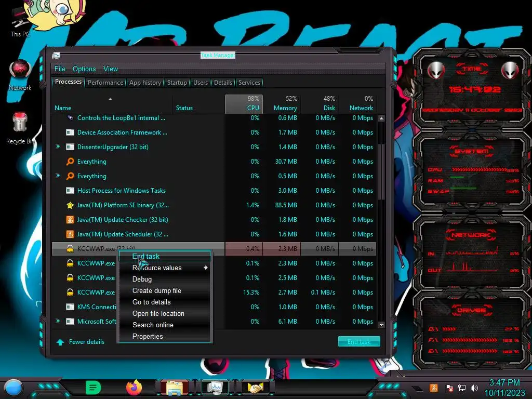The width and height of the screenshot is (532, 399).
Task: Open network tray icon
Action: click(x=462, y=388)
